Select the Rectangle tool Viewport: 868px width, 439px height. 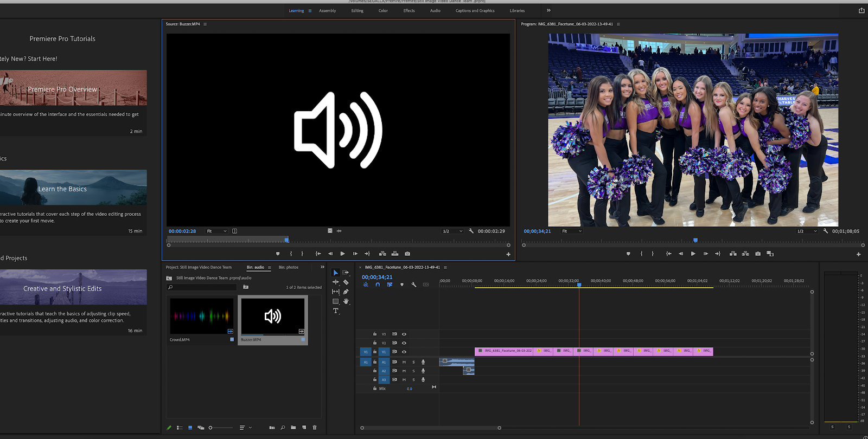point(335,301)
